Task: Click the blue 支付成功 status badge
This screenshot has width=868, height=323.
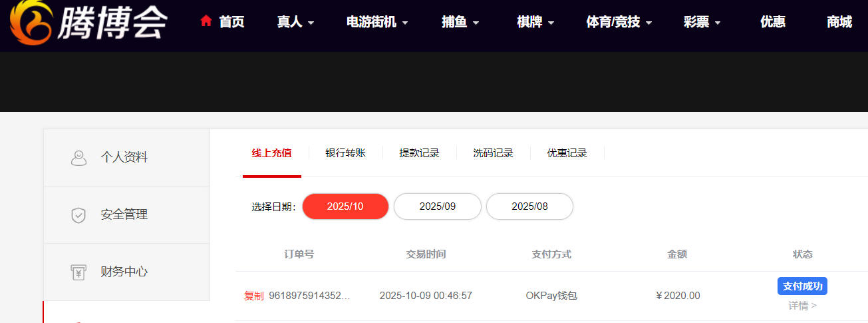Action: pos(802,286)
